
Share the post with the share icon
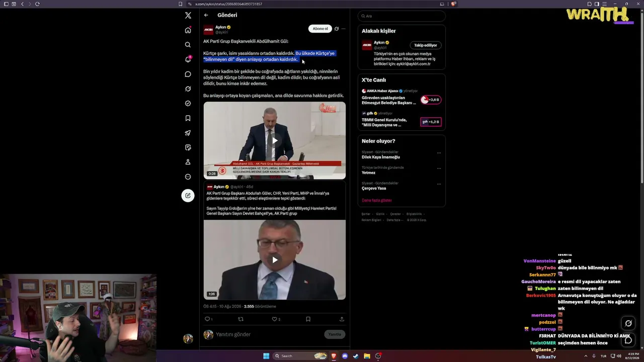(342, 319)
